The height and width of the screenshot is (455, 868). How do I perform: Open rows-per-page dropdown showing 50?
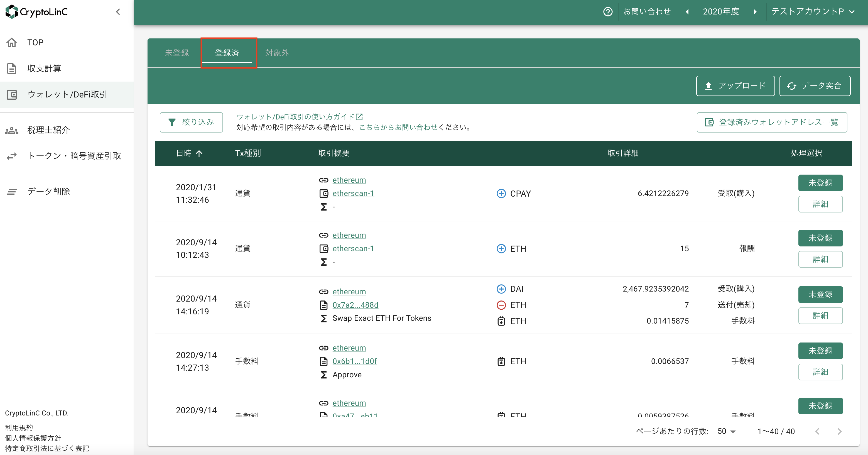click(x=727, y=431)
